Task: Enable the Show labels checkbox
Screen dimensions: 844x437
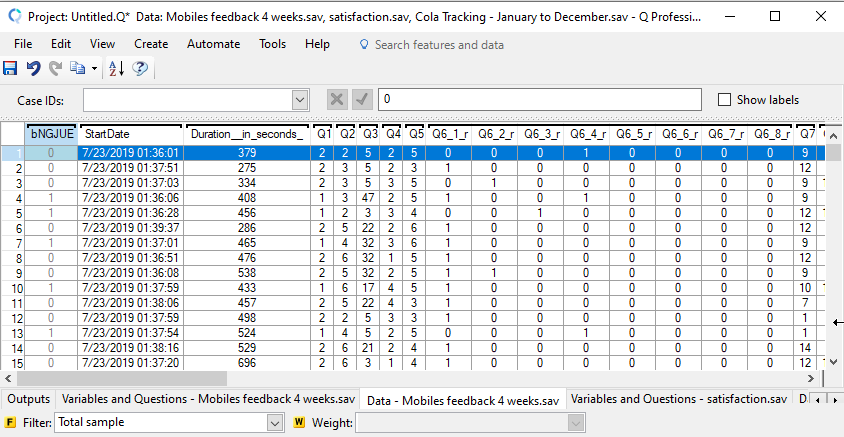Action: [725, 100]
